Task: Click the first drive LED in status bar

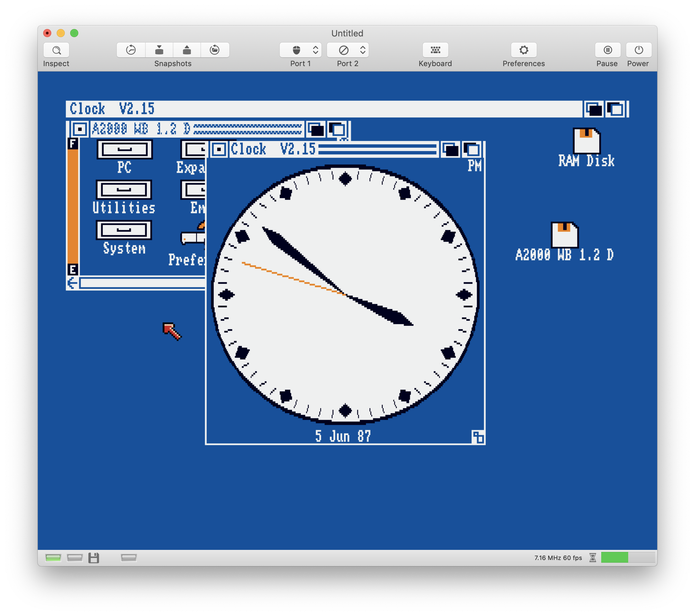Action: [75, 558]
